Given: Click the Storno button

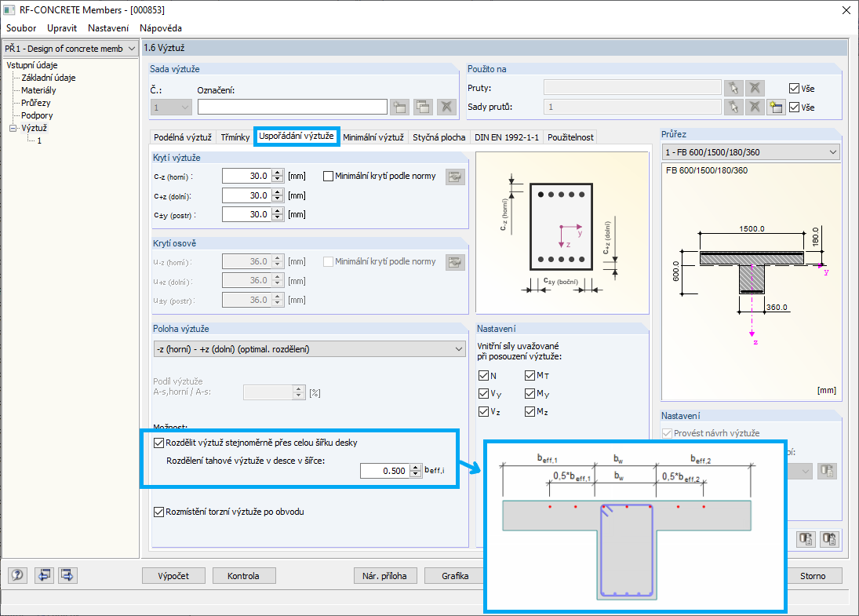Looking at the screenshot, I should (813, 575).
